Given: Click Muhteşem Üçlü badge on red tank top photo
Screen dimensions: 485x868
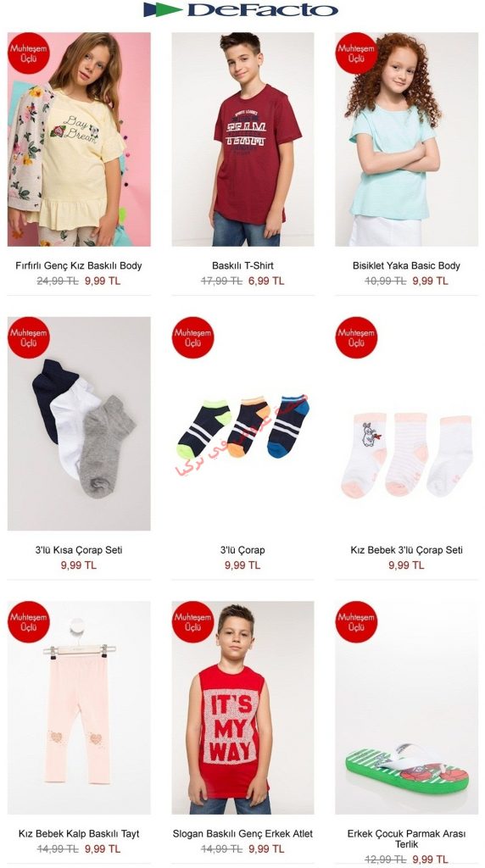Looking at the screenshot, I should tap(192, 622).
